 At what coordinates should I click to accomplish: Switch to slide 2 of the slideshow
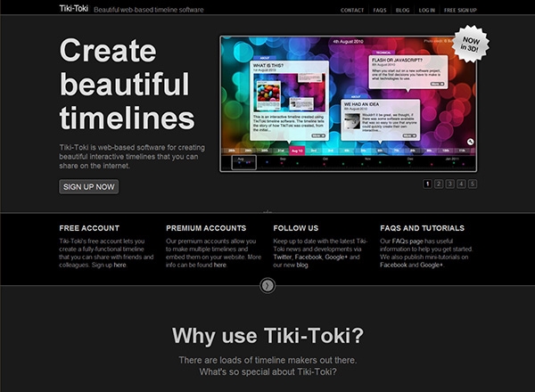[439, 184]
